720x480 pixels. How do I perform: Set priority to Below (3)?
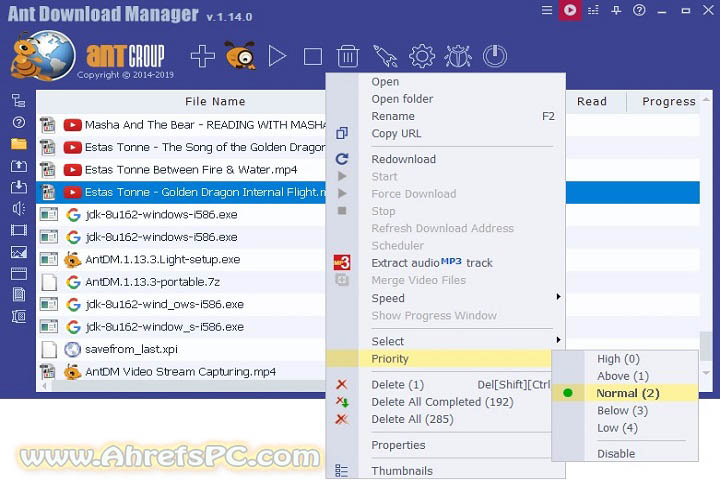[x=625, y=411]
